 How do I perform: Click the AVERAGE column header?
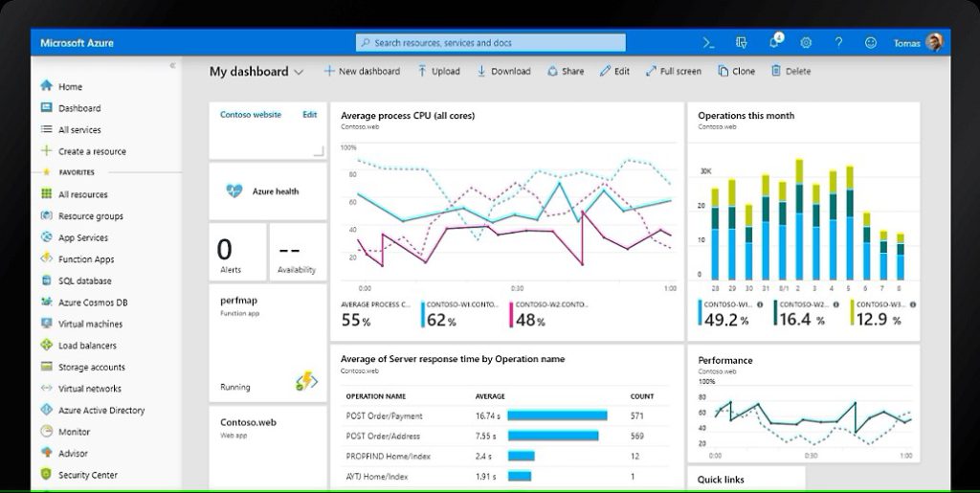490,396
